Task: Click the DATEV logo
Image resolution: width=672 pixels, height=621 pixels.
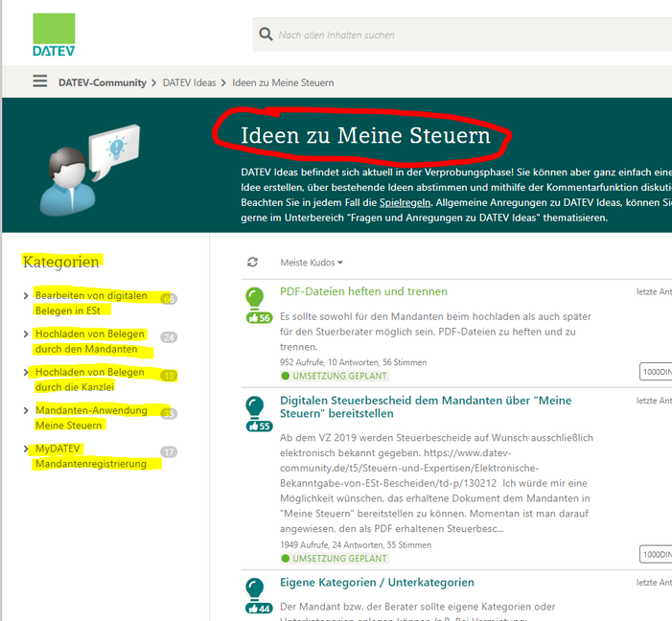Action: click(54, 34)
